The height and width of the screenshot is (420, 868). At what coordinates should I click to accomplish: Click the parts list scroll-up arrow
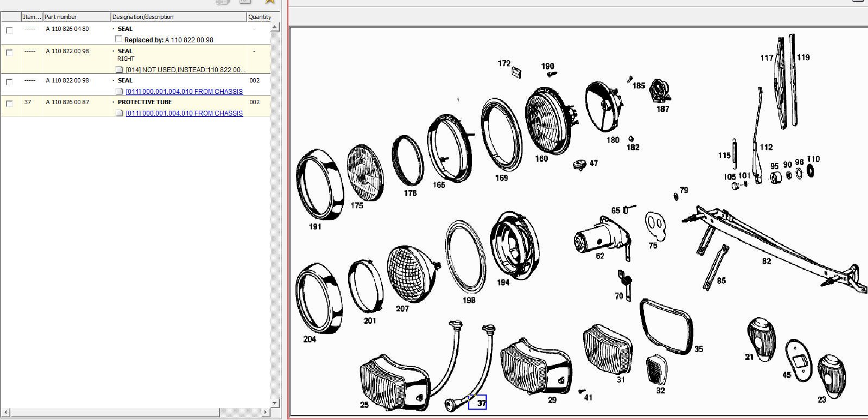pyautogui.click(x=275, y=27)
